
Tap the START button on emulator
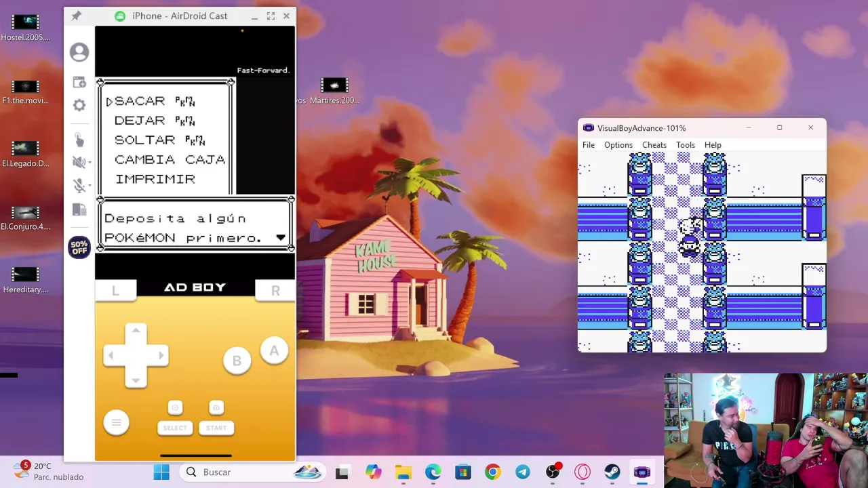(216, 428)
